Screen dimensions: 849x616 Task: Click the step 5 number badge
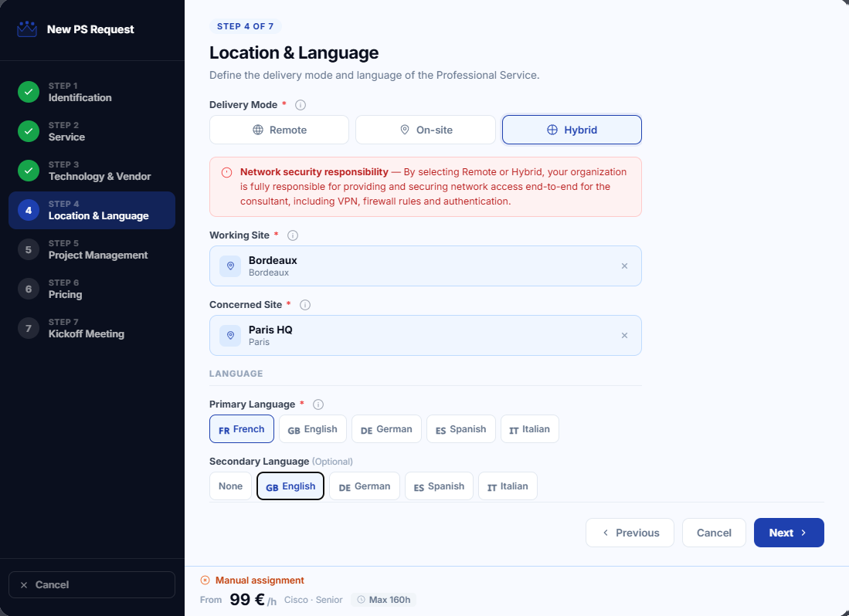coord(29,250)
